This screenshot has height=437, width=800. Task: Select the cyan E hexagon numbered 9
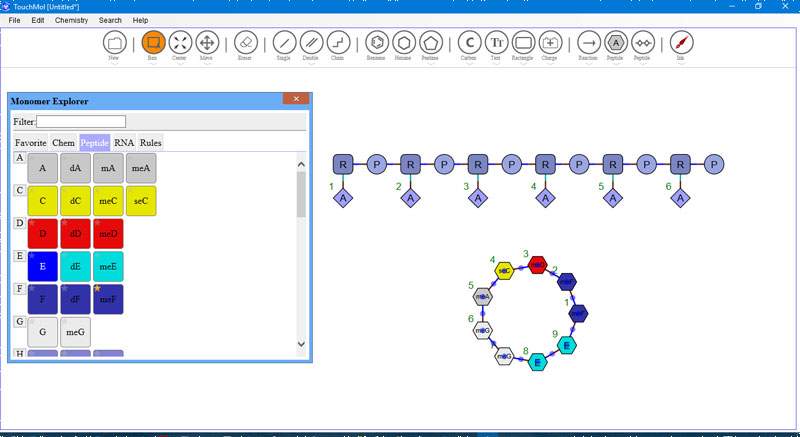566,346
